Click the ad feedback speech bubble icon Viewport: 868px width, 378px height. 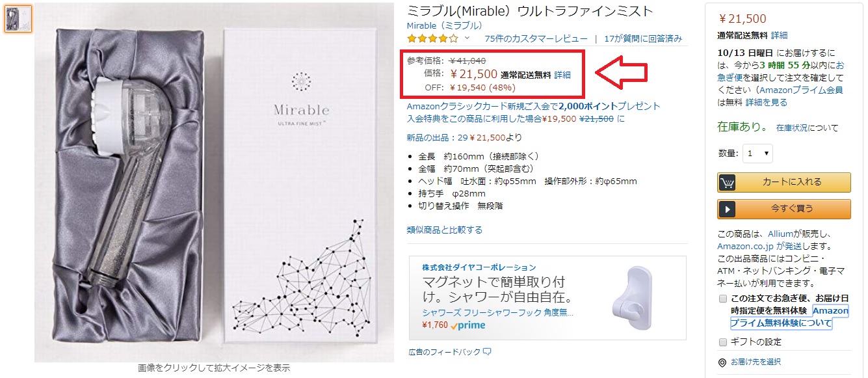(487, 352)
